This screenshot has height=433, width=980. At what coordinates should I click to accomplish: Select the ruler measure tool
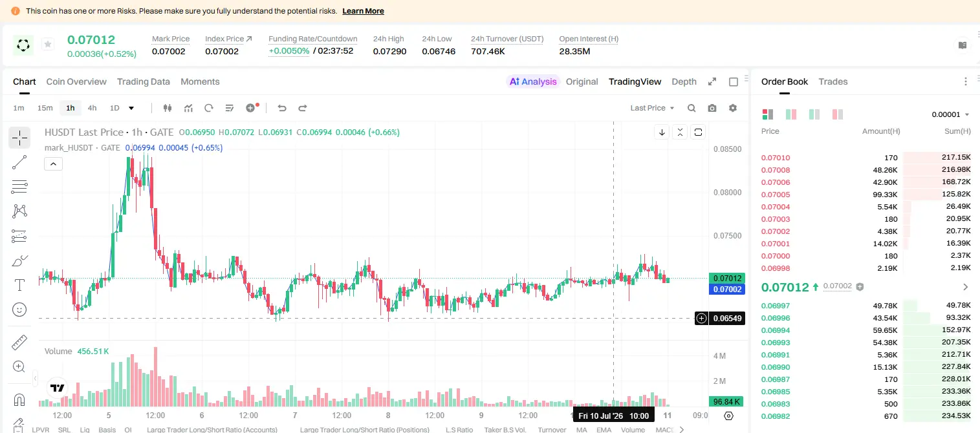click(19, 342)
